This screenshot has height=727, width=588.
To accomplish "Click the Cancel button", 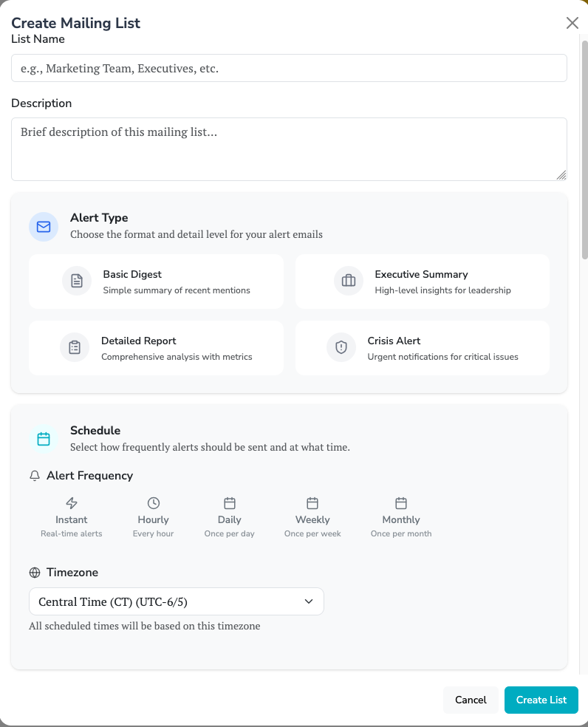I will point(471,700).
